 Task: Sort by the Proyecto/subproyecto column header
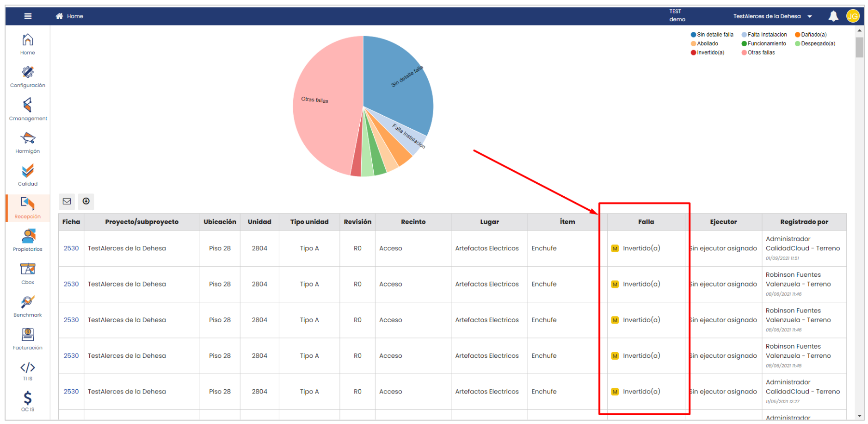(x=142, y=222)
